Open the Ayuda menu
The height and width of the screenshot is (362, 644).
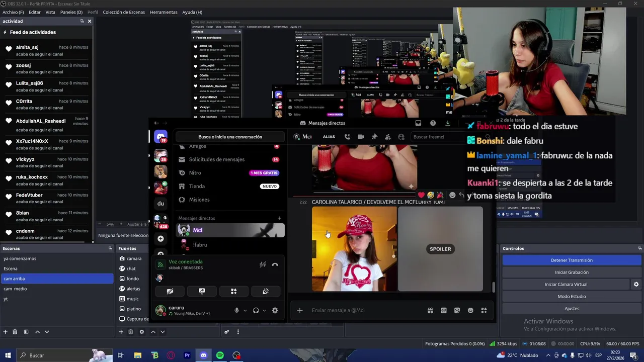coord(192,12)
